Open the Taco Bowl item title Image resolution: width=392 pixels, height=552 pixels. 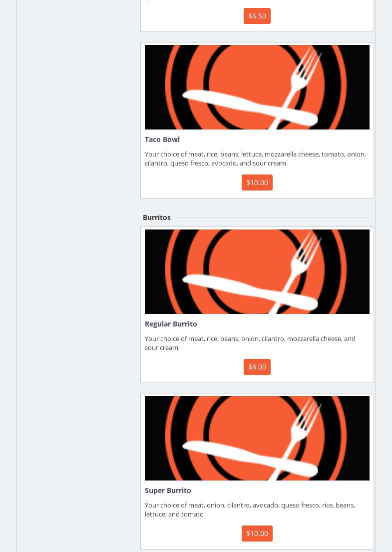tap(162, 139)
